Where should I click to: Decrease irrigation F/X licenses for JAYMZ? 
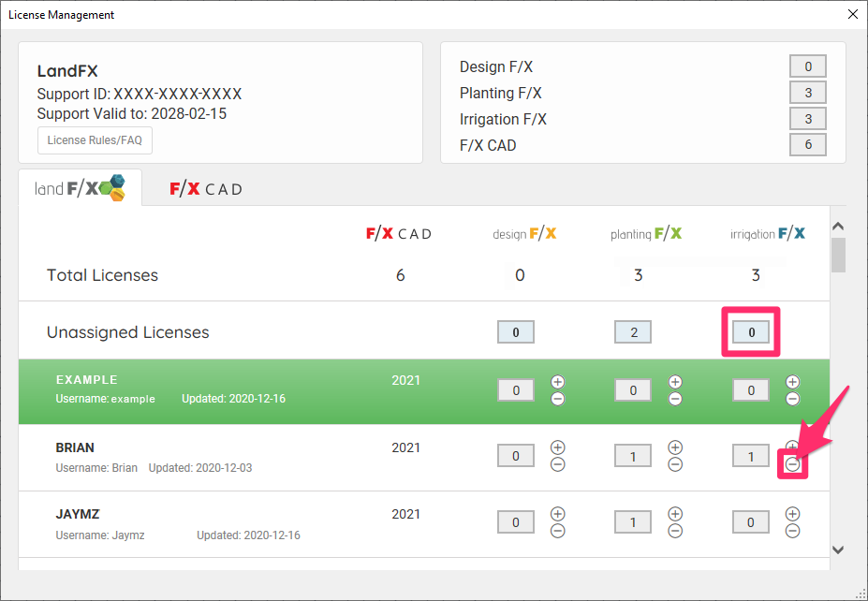[792, 531]
